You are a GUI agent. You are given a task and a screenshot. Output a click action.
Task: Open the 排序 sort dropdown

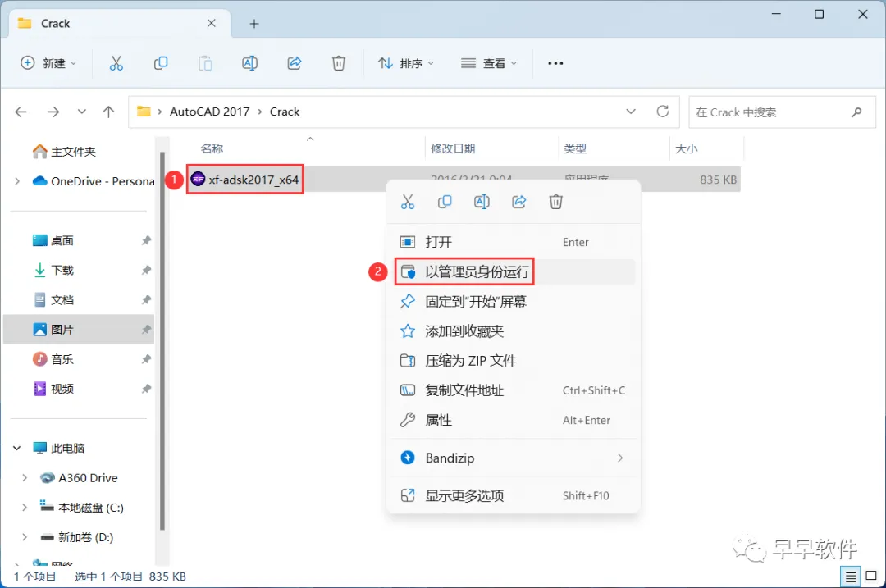[405, 63]
